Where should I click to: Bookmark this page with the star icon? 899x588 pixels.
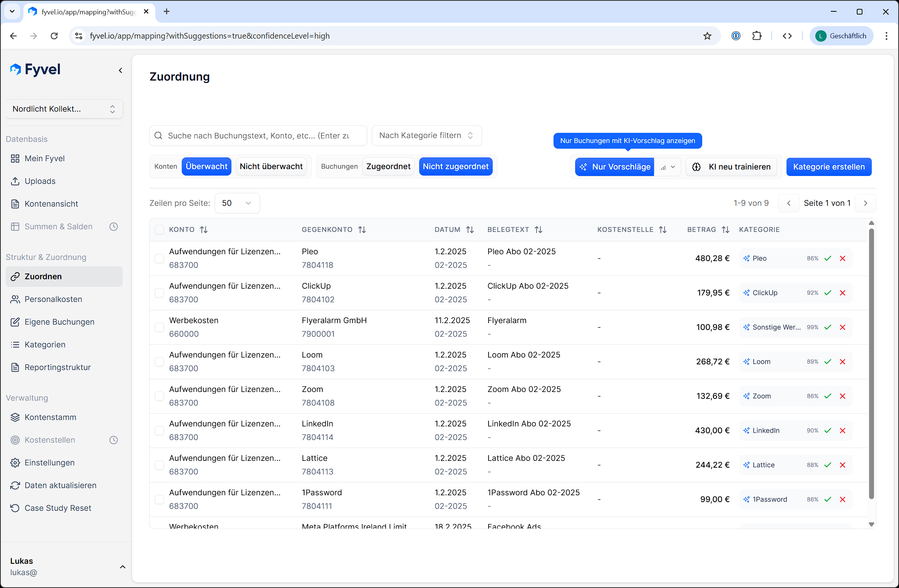coord(707,36)
